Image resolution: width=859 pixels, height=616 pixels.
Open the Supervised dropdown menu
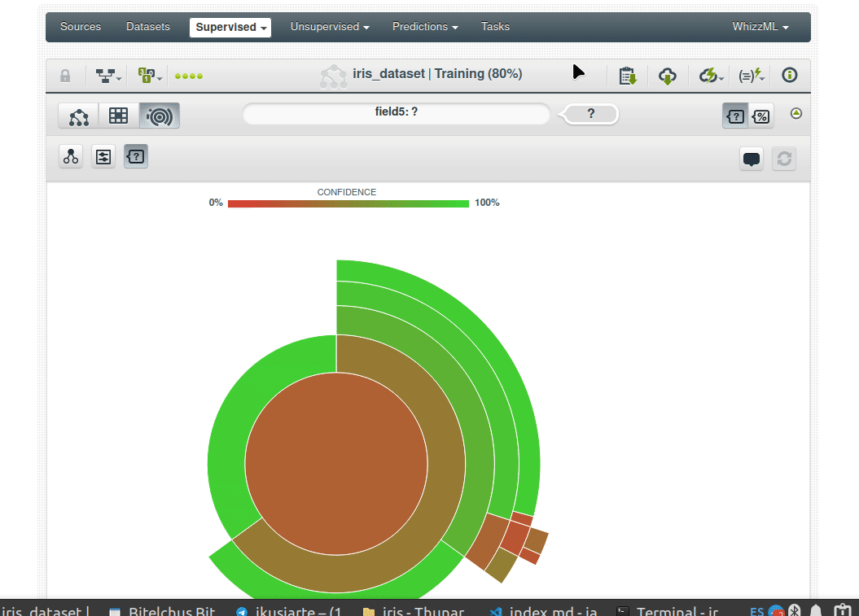(x=231, y=27)
